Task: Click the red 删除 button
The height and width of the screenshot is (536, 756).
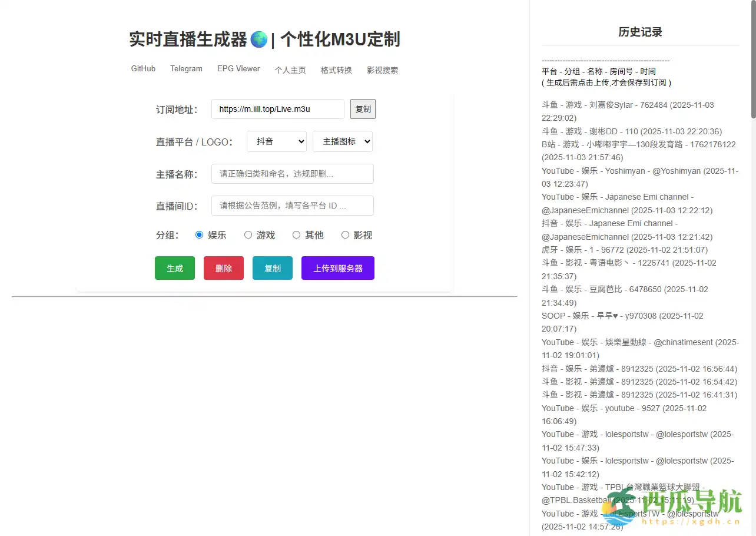Action: point(223,268)
